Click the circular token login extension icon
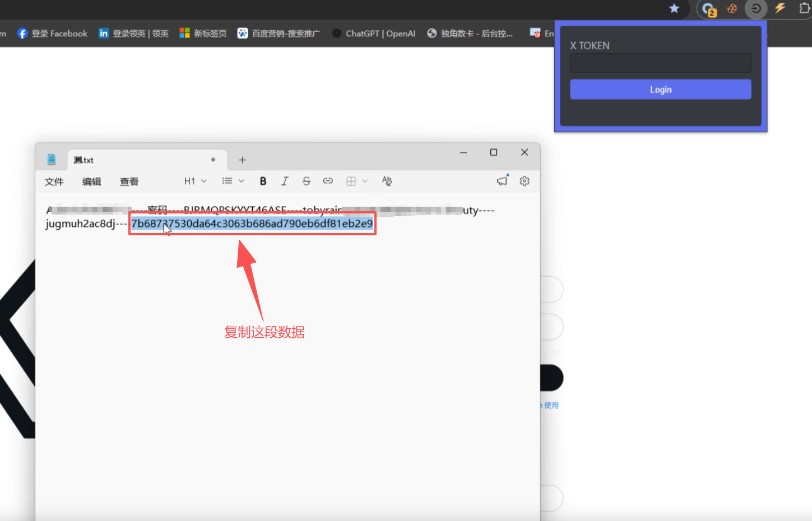 tap(755, 8)
